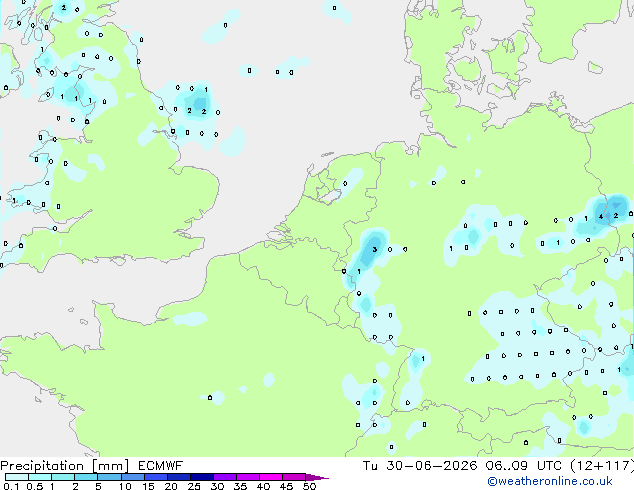Click the 0.1–0.5 mm palest legend swatch
The width and height of the screenshot is (634, 490).
17,477
